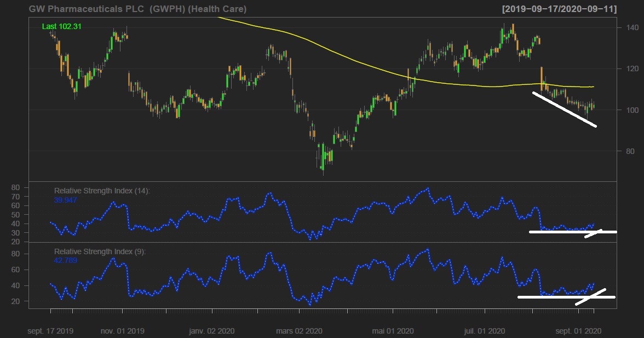Image resolution: width=644 pixels, height=338 pixels.
Task: Click the Relative Strength Index (14) label
Action: click(x=102, y=191)
